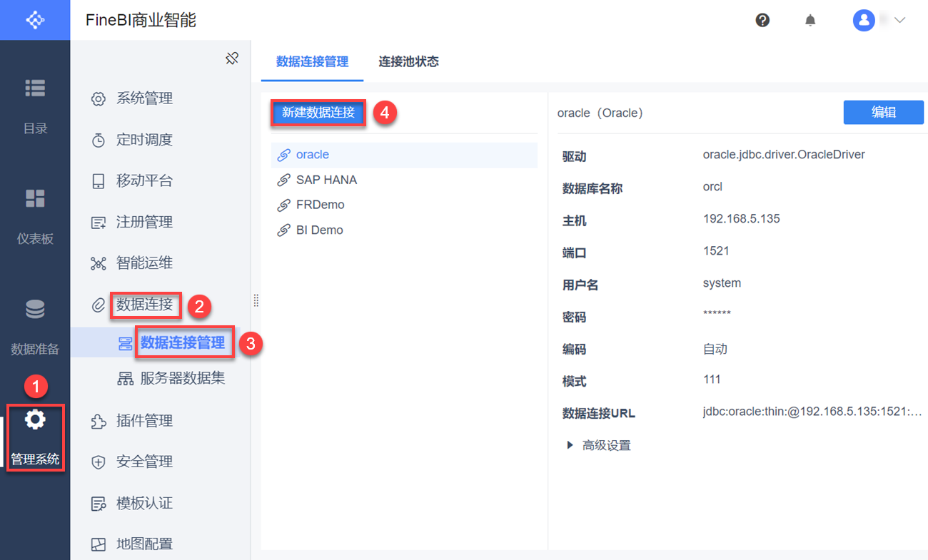Select the FRDemo data connection
928x560 pixels.
(320, 205)
